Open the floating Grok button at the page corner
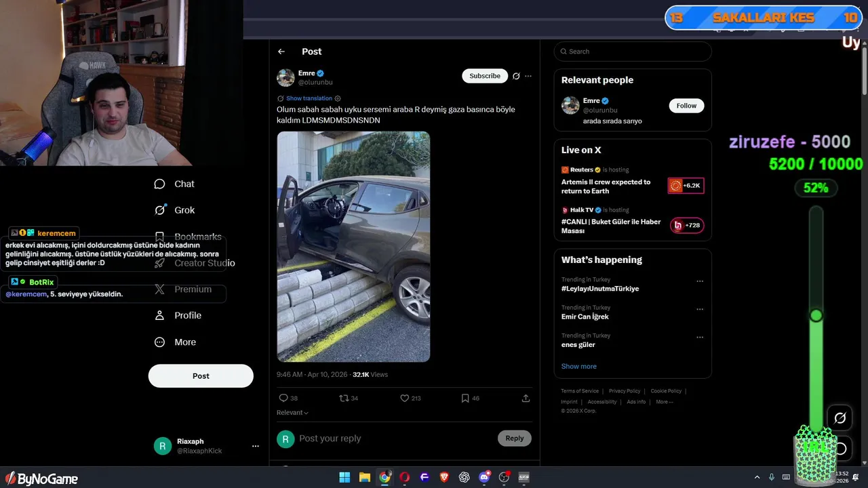 pos(840,418)
